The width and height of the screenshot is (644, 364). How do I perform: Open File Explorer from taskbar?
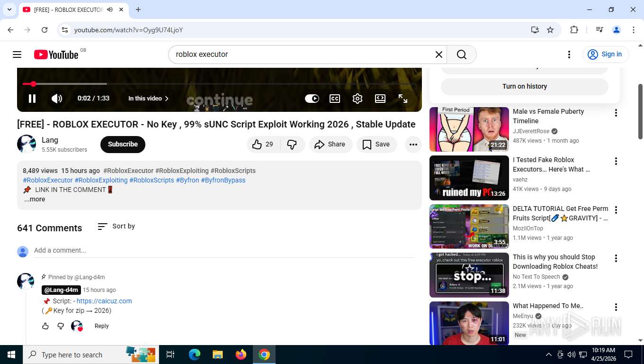click(x=218, y=355)
